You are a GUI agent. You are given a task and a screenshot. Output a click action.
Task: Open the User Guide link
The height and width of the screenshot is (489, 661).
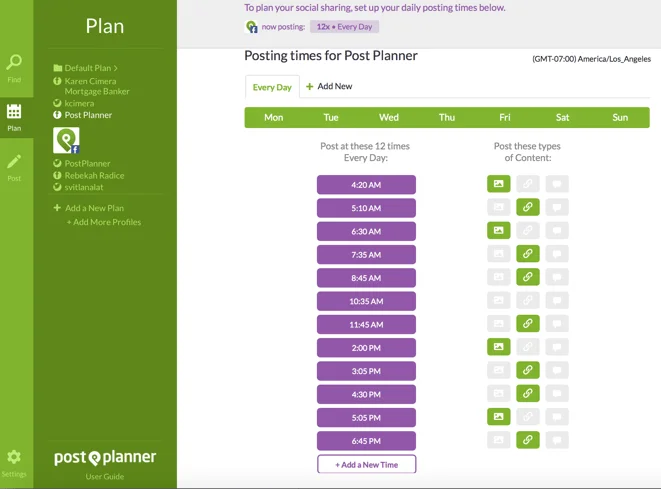(105, 477)
